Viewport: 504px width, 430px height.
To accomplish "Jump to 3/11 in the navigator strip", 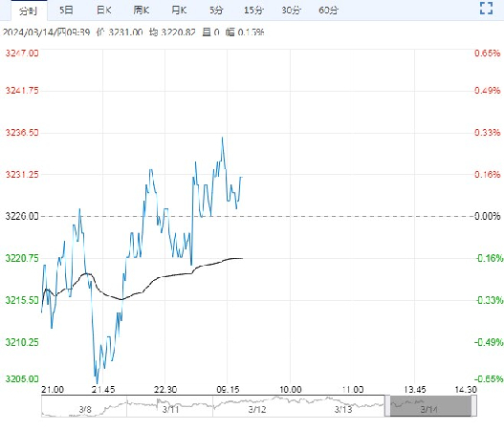I will click(170, 409).
